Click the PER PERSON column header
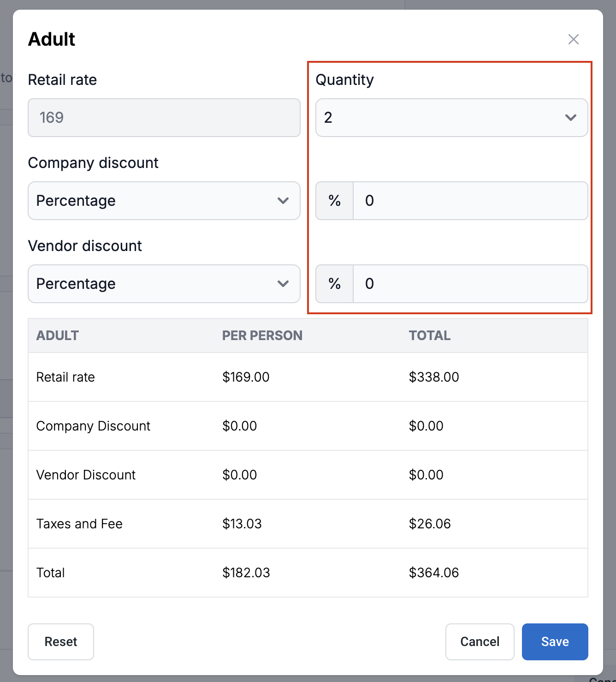The image size is (616, 682). (262, 335)
